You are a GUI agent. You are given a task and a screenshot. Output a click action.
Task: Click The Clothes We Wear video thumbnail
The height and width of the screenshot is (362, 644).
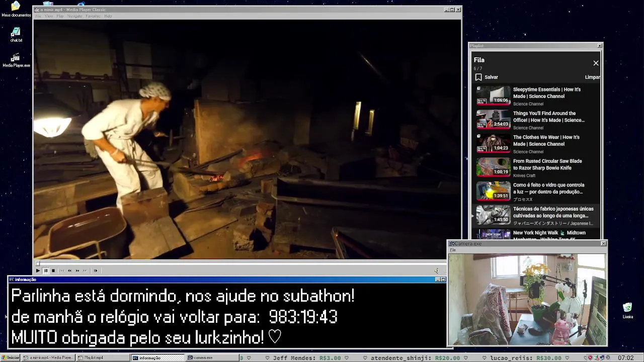click(x=493, y=143)
